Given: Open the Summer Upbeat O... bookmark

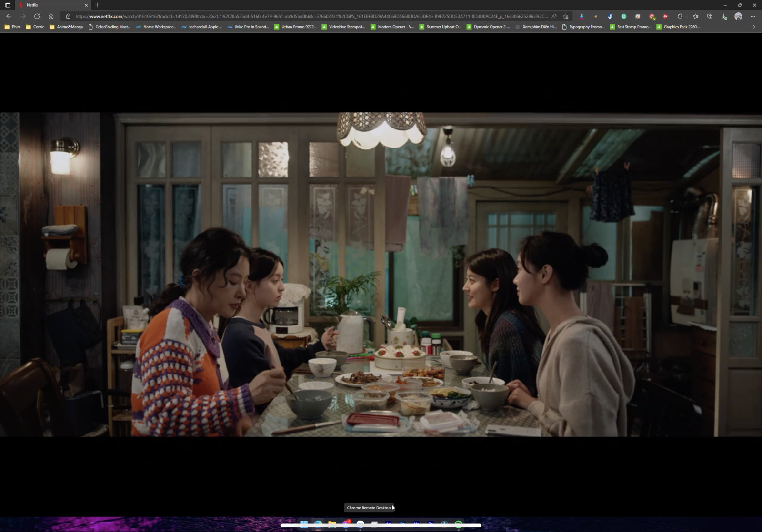Looking at the screenshot, I should point(440,27).
